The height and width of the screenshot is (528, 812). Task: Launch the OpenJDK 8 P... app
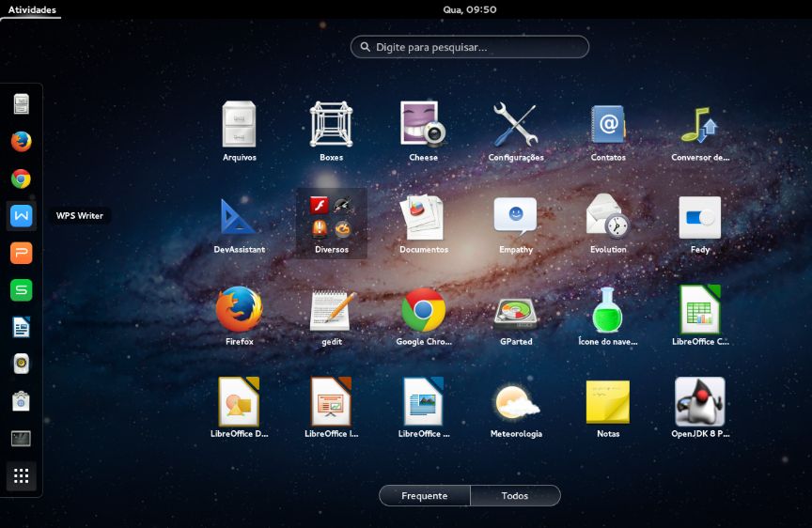700,408
